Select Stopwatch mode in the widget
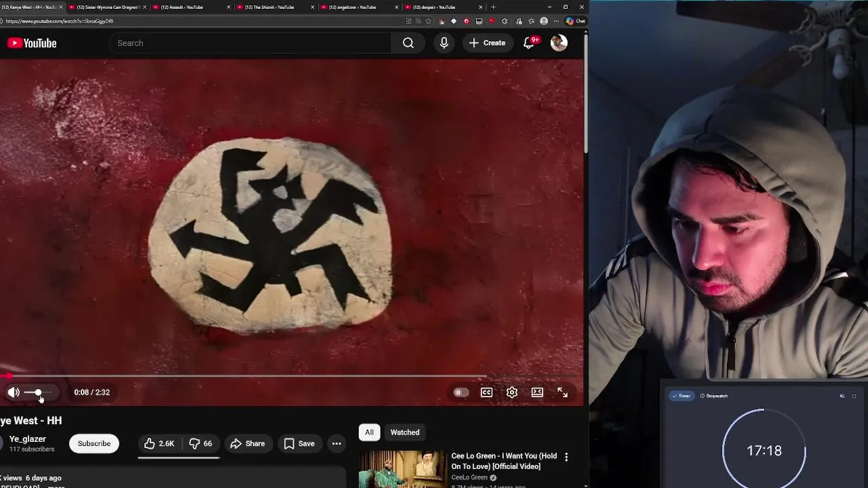 [x=714, y=396]
